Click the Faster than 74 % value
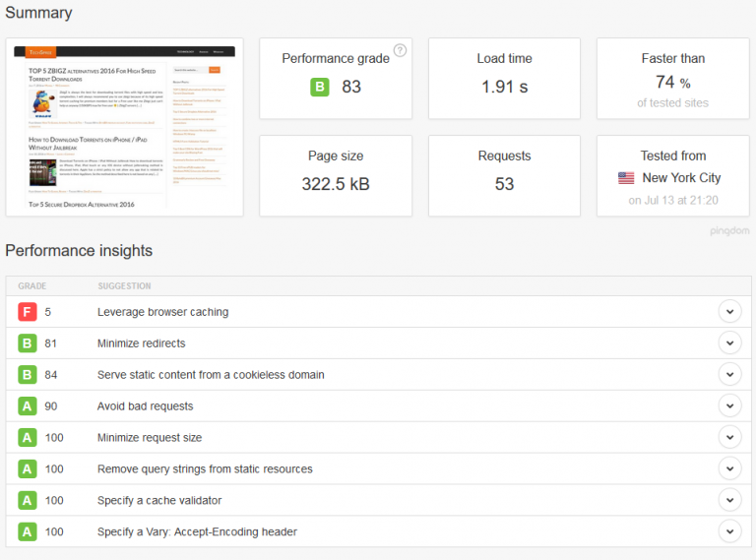 pyautogui.click(x=673, y=82)
